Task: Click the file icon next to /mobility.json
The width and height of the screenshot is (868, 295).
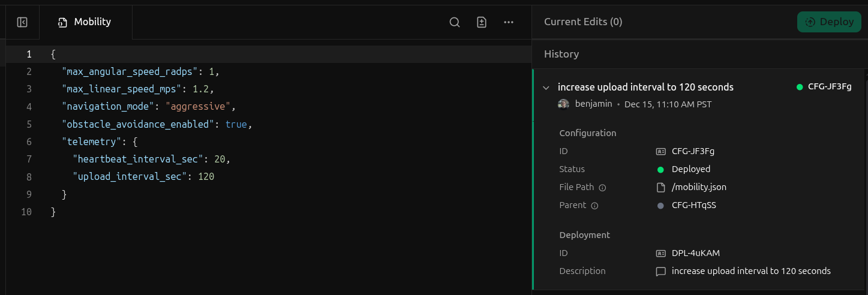Action: [x=661, y=187]
